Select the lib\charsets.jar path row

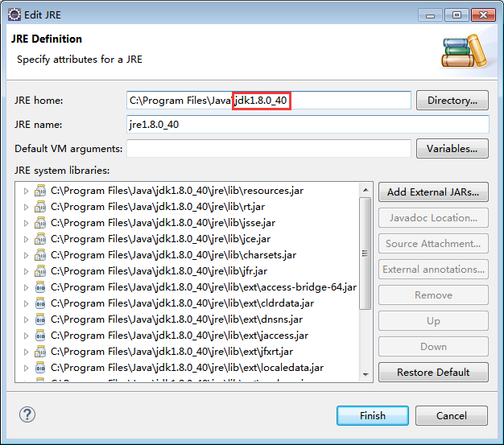(x=174, y=255)
